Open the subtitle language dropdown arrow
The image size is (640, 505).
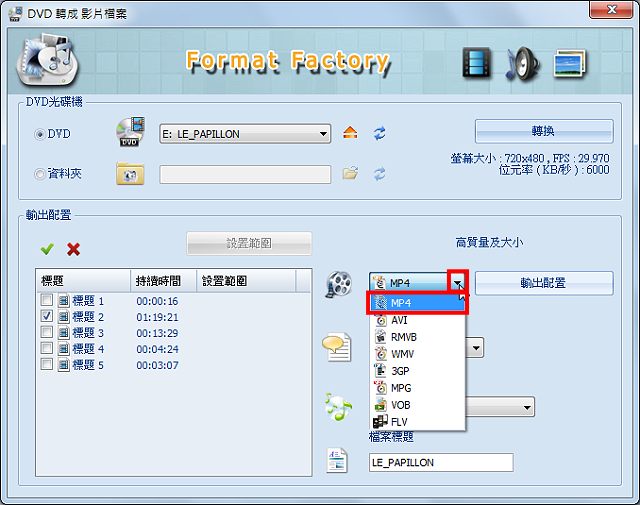(x=476, y=348)
